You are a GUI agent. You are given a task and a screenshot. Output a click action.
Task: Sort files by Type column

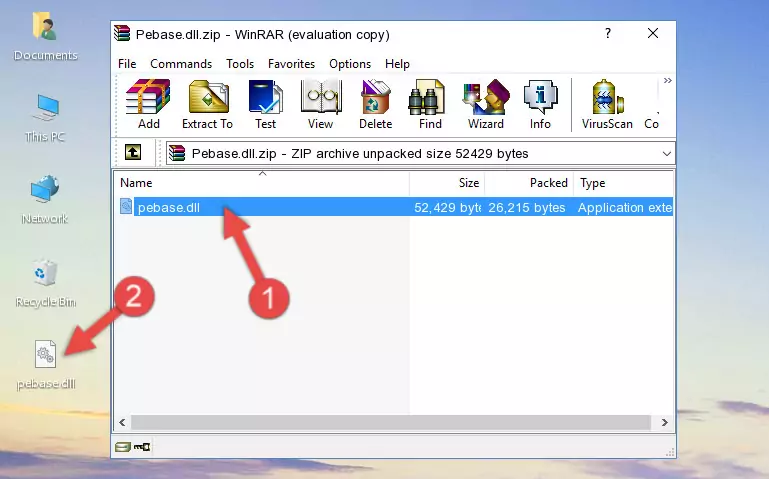click(x=624, y=183)
